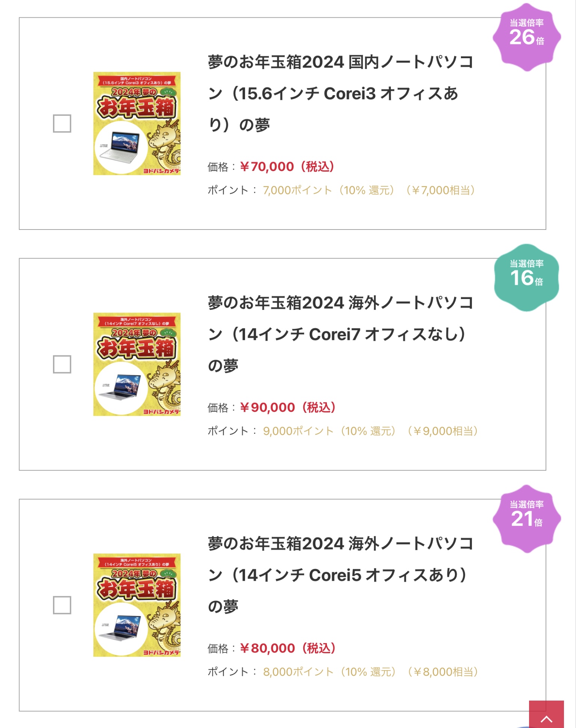
Task: Tick the Corei7 overseas notebook checkbox
Action: 62,364
